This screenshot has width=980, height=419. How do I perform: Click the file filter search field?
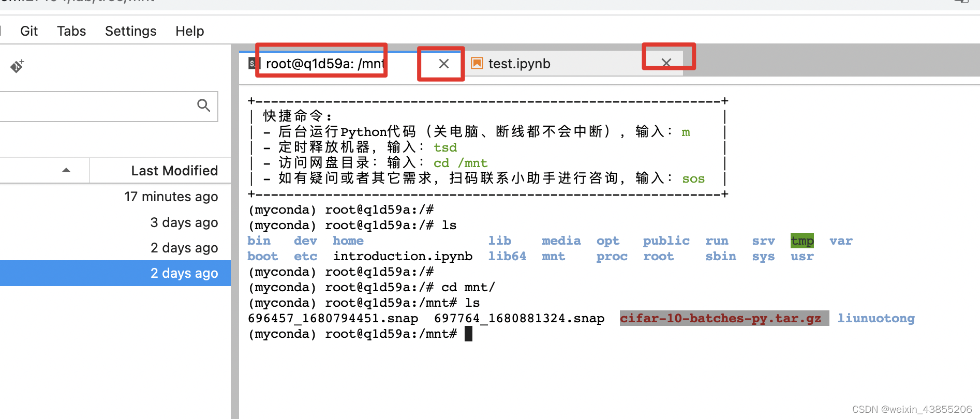[x=109, y=107]
